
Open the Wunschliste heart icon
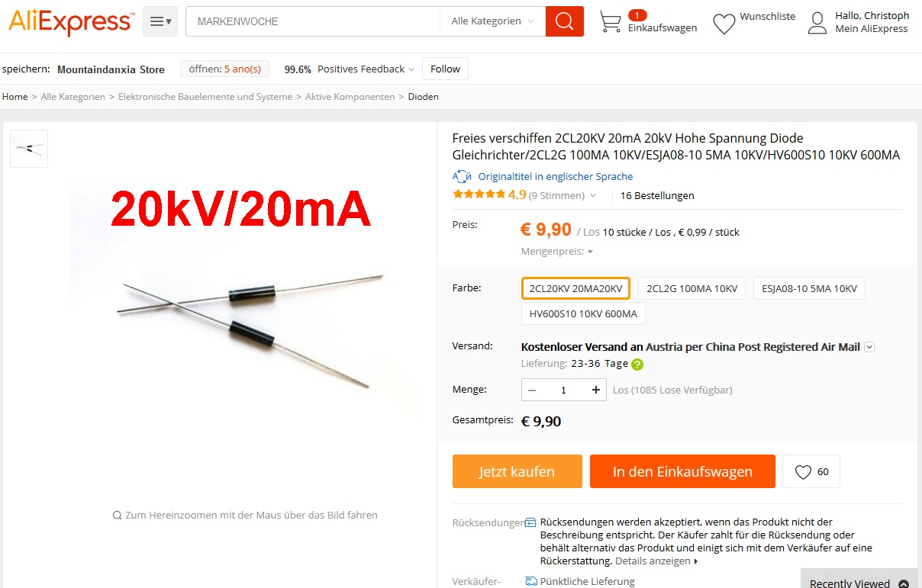tap(724, 24)
